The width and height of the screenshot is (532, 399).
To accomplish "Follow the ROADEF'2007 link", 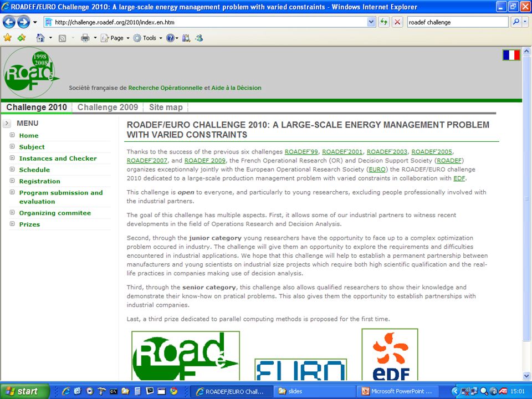I will tap(147, 161).
